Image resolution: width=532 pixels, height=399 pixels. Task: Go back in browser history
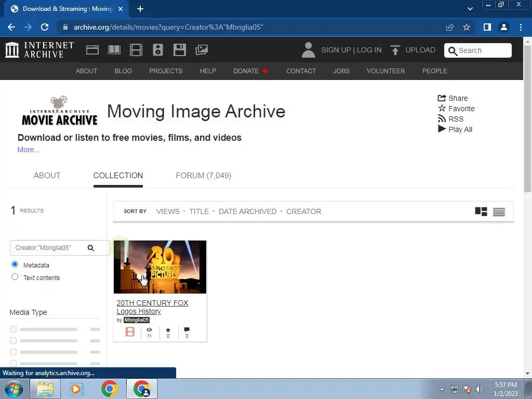click(x=11, y=27)
